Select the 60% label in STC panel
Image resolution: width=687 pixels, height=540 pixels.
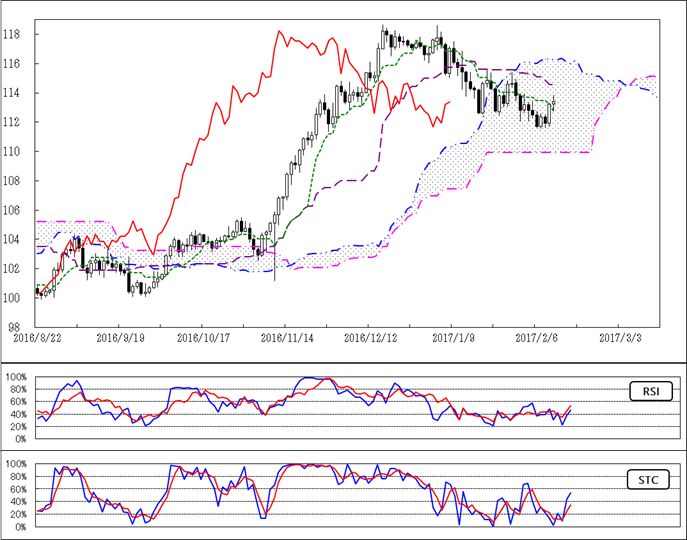coord(18,489)
